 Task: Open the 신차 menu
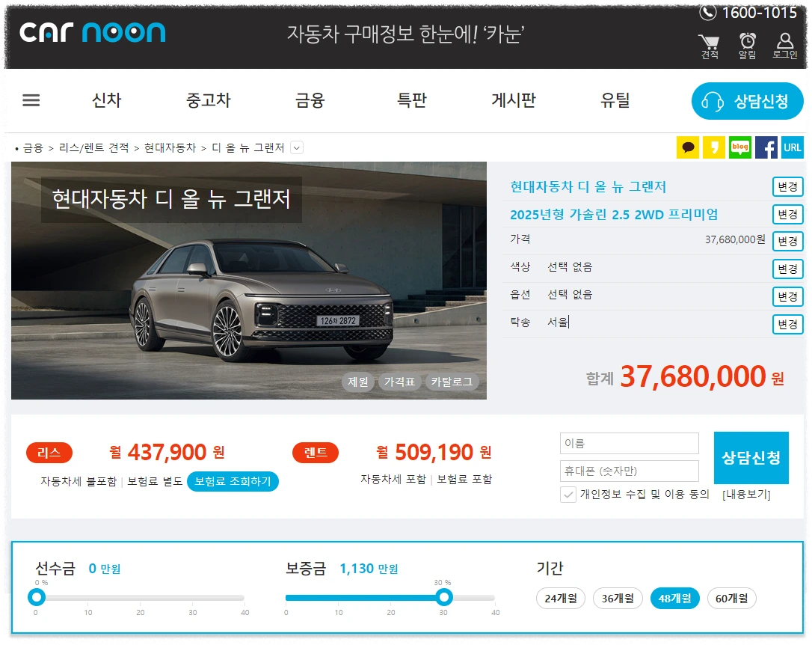pyautogui.click(x=105, y=100)
